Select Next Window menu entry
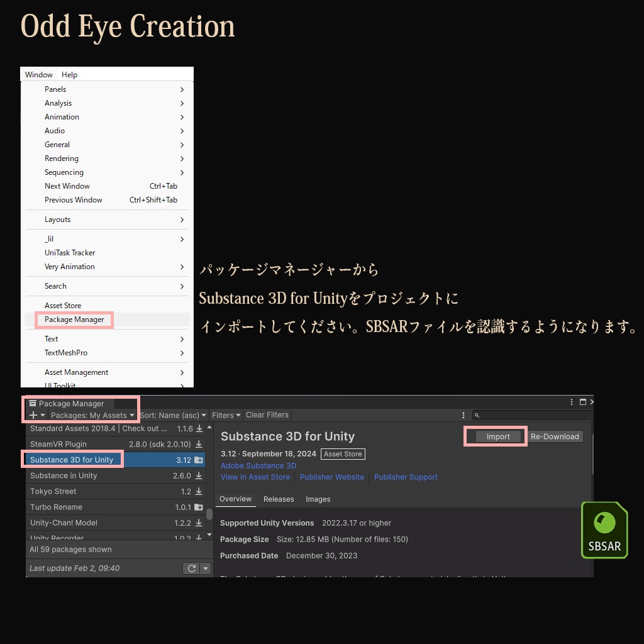Viewport: 644px width, 644px height. pyautogui.click(x=107, y=186)
